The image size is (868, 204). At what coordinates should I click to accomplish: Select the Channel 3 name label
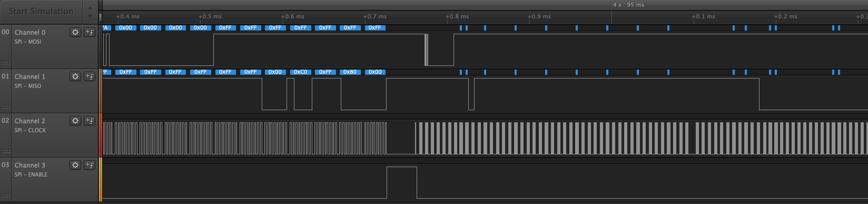[30, 165]
